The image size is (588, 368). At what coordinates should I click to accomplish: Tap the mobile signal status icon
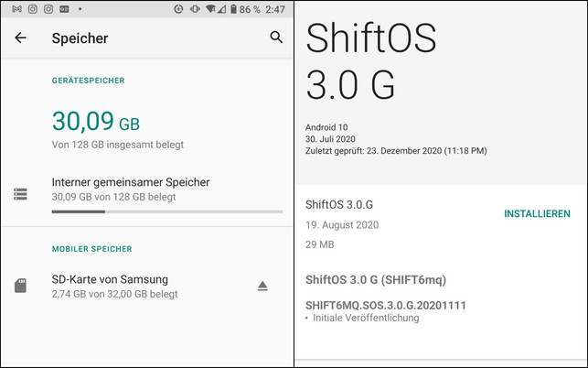(221, 9)
